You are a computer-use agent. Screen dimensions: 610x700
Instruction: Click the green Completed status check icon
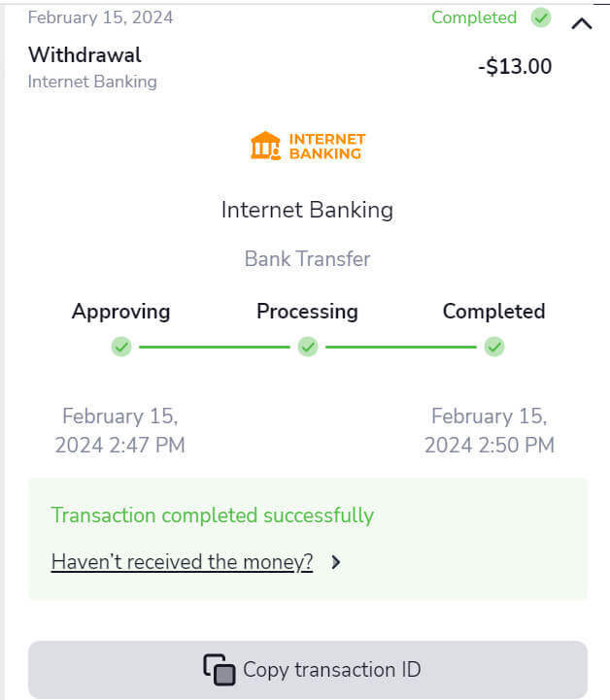(541, 17)
